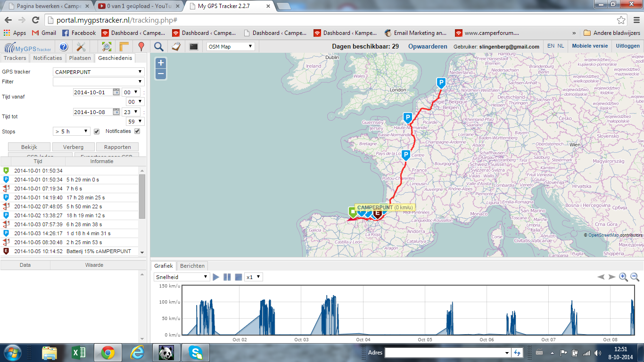The height and width of the screenshot is (362, 644).
Task: Click the zoom-to-fit map icon
Action: [107, 47]
